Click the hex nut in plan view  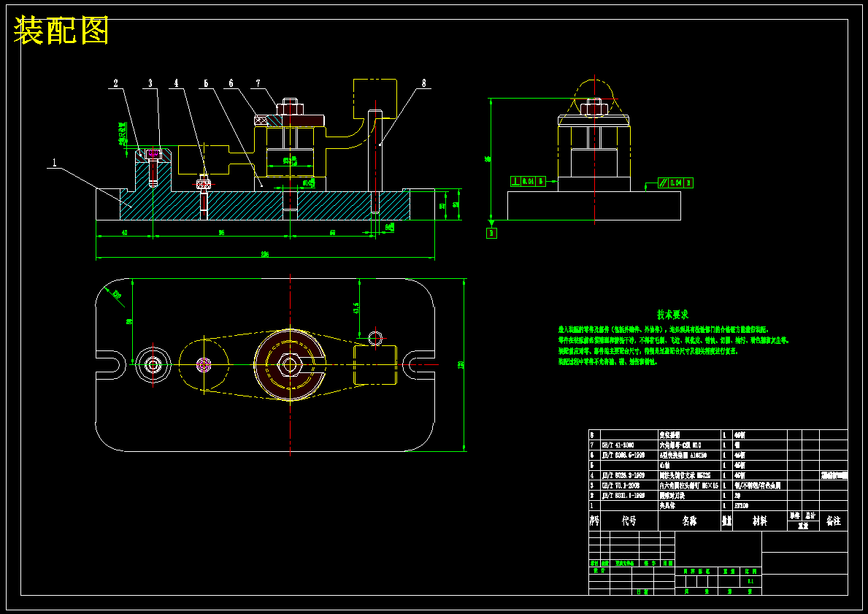click(288, 365)
